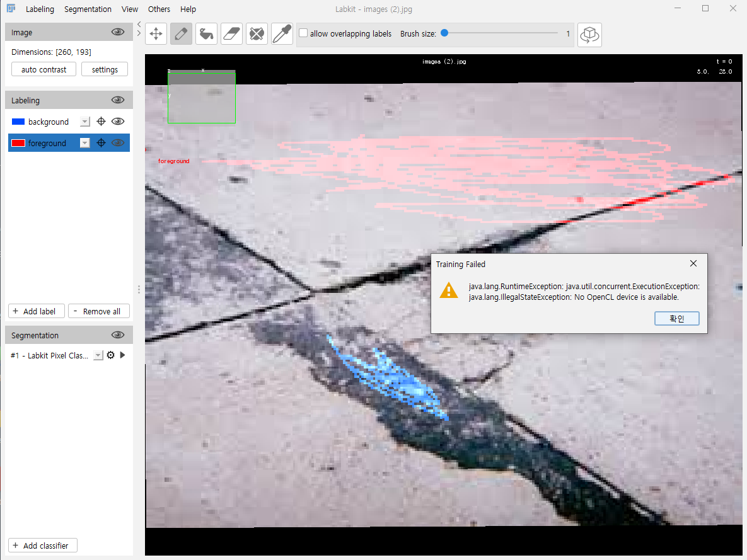747x560 pixels.
Task: Open the foreground label dropdown menu
Action: point(84,142)
